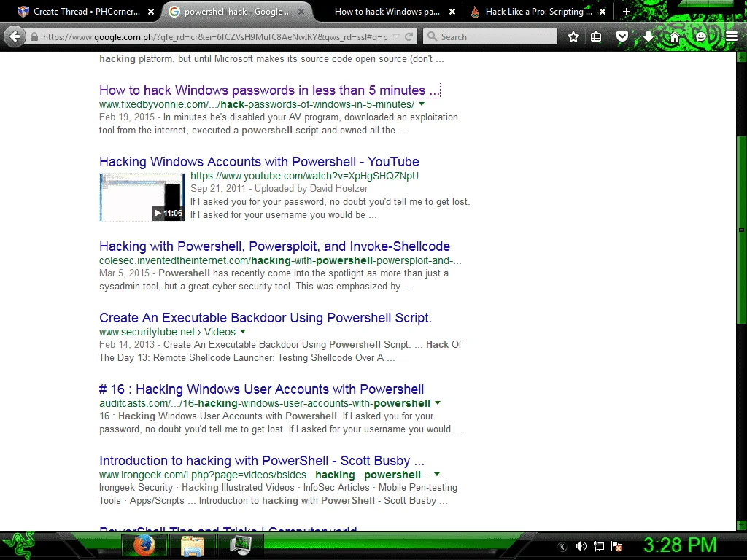Viewport: 747px width, 560px height.
Task: Open the volume speaker tray icon
Action: (581, 546)
